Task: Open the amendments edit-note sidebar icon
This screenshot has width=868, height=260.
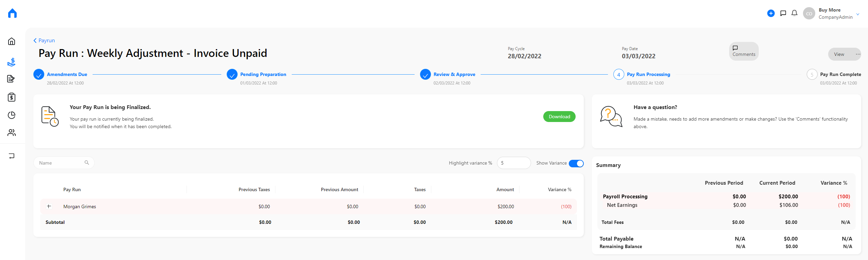Action: point(11,79)
